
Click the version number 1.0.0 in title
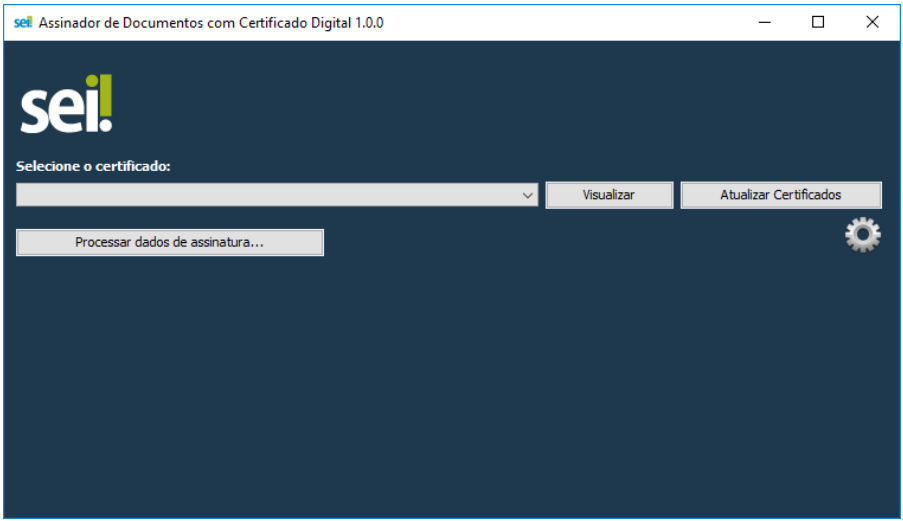pyautogui.click(x=367, y=22)
